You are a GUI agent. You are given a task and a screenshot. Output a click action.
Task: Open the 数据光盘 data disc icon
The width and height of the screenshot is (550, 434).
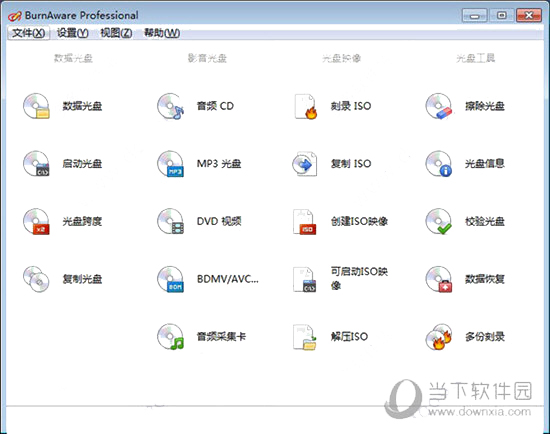point(36,106)
